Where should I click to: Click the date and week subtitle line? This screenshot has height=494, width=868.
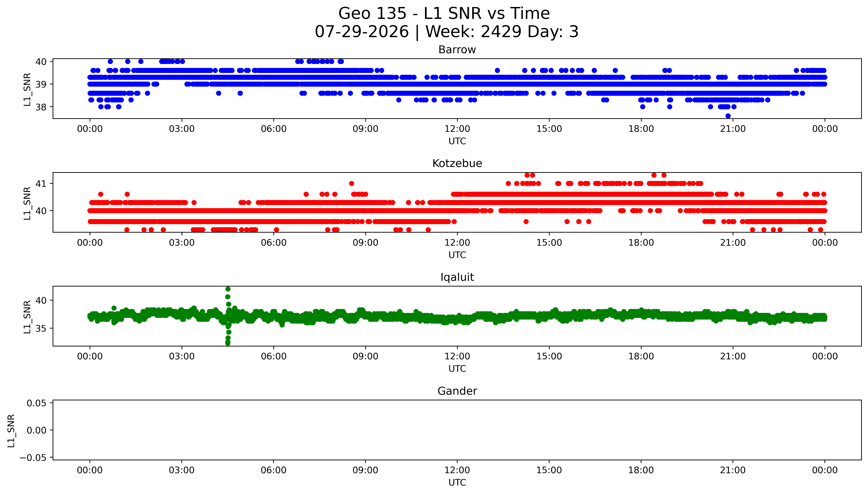pos(446,32)
